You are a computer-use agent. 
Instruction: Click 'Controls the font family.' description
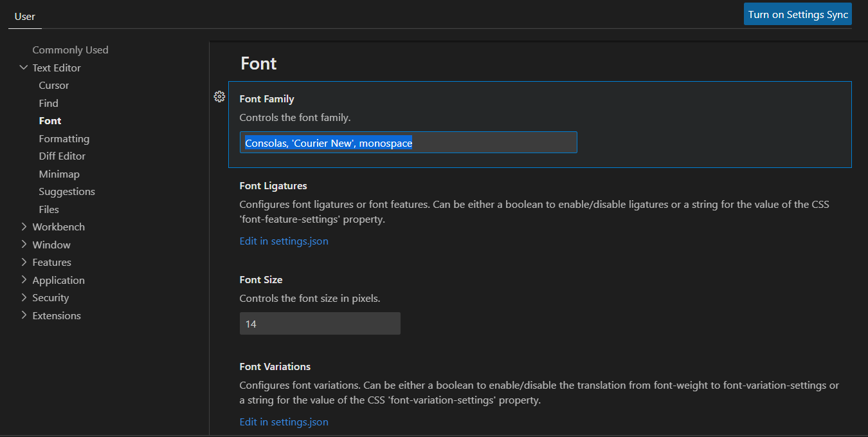295,118
